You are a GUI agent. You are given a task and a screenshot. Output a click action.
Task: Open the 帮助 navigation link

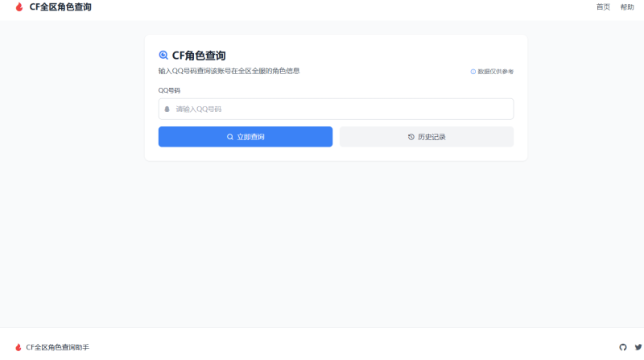click(627, 7)
